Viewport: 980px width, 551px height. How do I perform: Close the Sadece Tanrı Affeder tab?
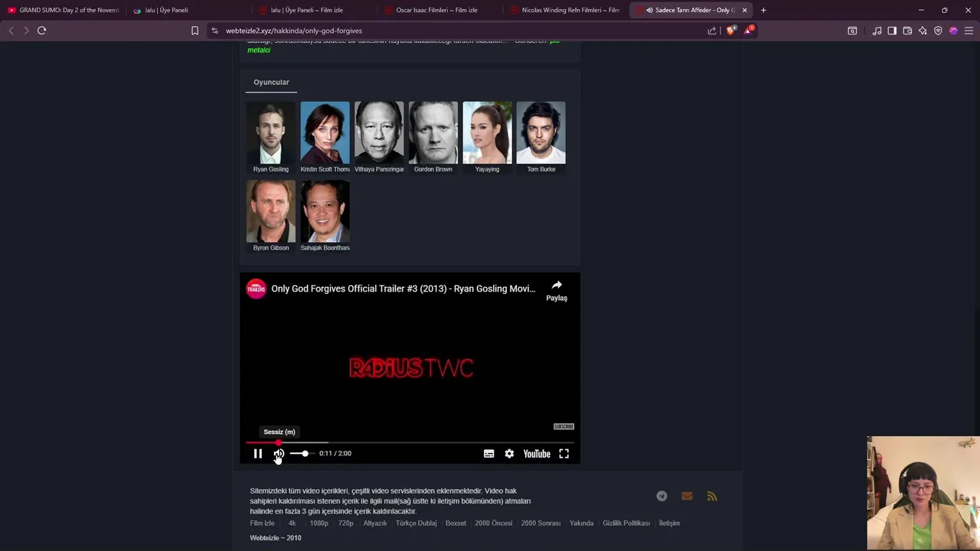click(x=744, y=10)
